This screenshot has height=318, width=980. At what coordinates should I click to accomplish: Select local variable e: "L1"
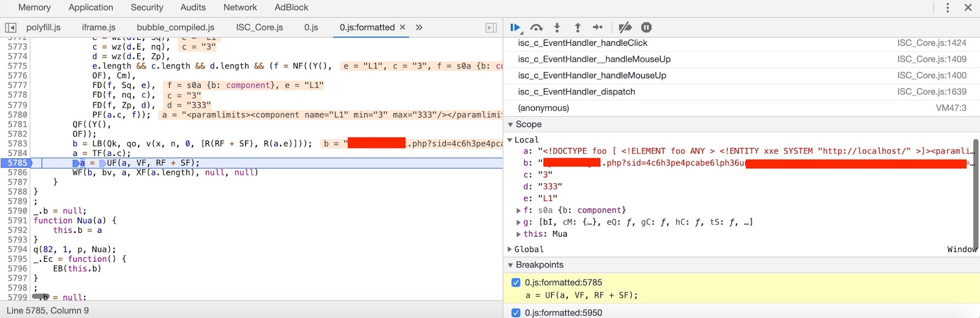click(540, 198)
